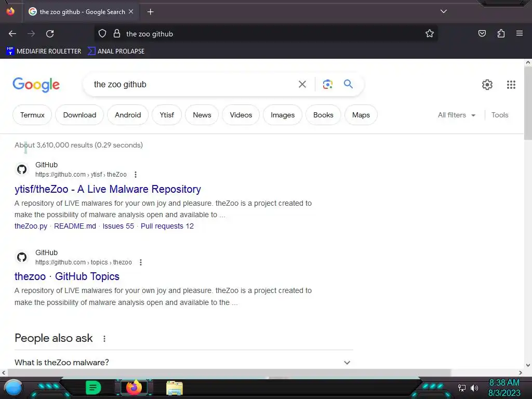
Task: Open the Google apps grid
Action: tap(511, 85)
